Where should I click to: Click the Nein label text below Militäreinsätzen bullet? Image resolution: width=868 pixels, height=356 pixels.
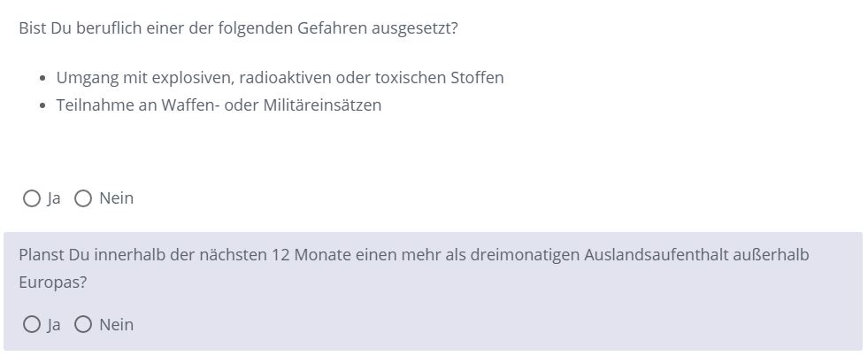[116, 198]
